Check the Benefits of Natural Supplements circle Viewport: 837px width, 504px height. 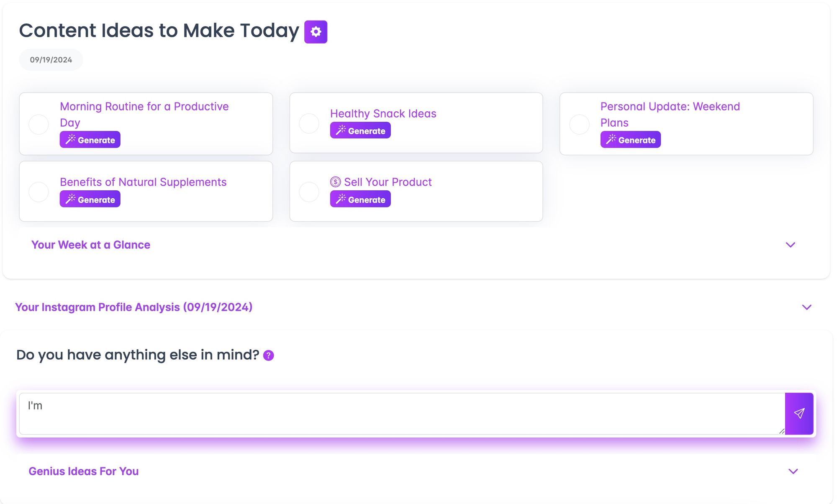point(39,192)
